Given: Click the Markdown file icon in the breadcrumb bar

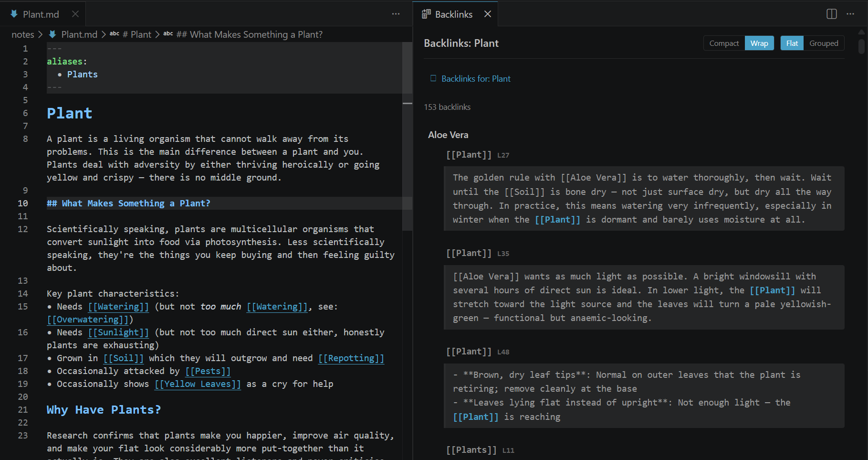Looking at the screenshot, I should point(52,34).
